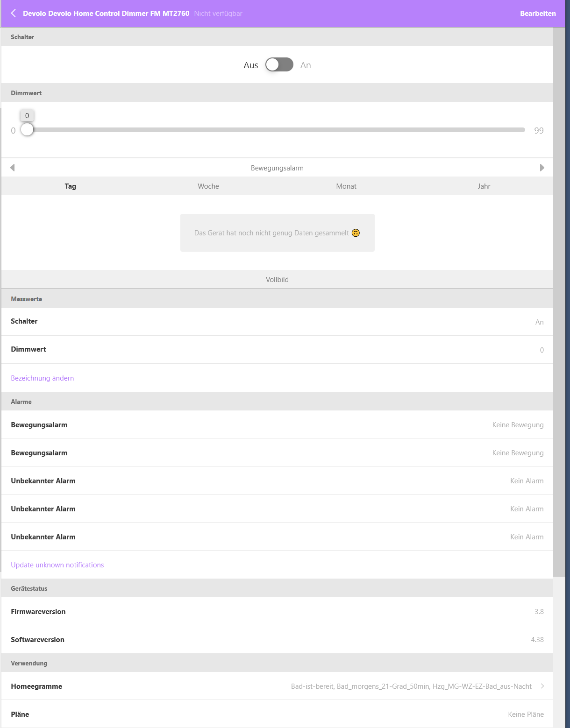Go to previous chart with left arrow
570x728 pixels.
click(x=13, y=168)
